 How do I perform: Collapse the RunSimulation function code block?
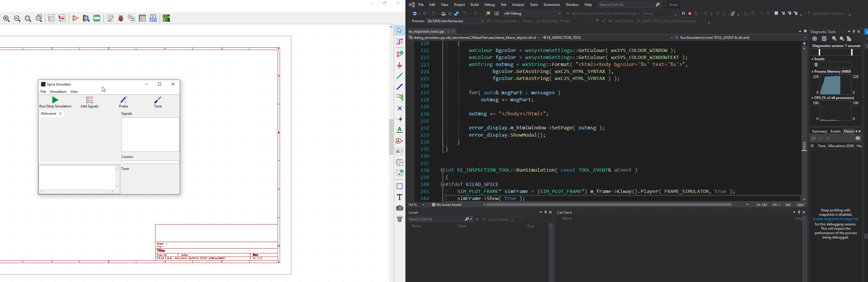pyautogui.click(x=442, y=170)
